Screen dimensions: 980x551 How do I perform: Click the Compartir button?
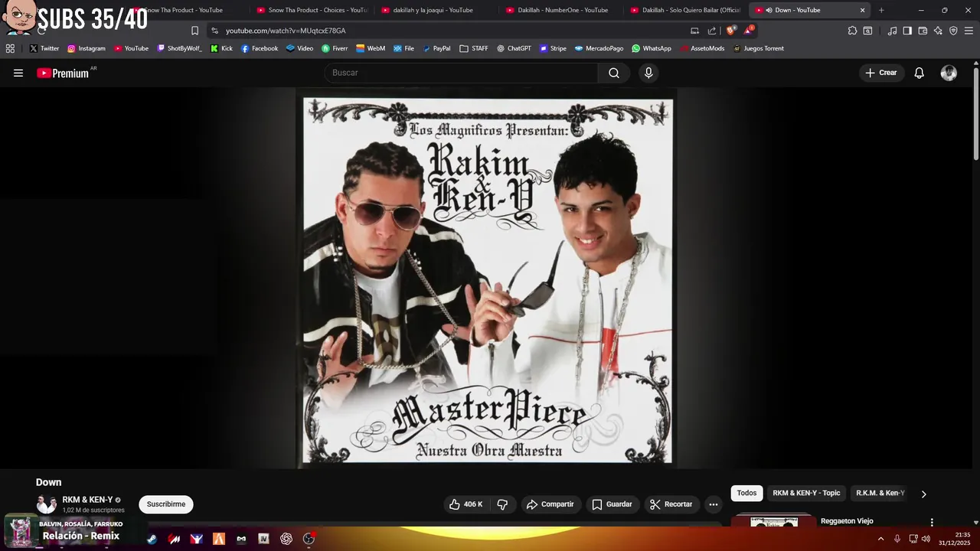click(x=551, y=504)
